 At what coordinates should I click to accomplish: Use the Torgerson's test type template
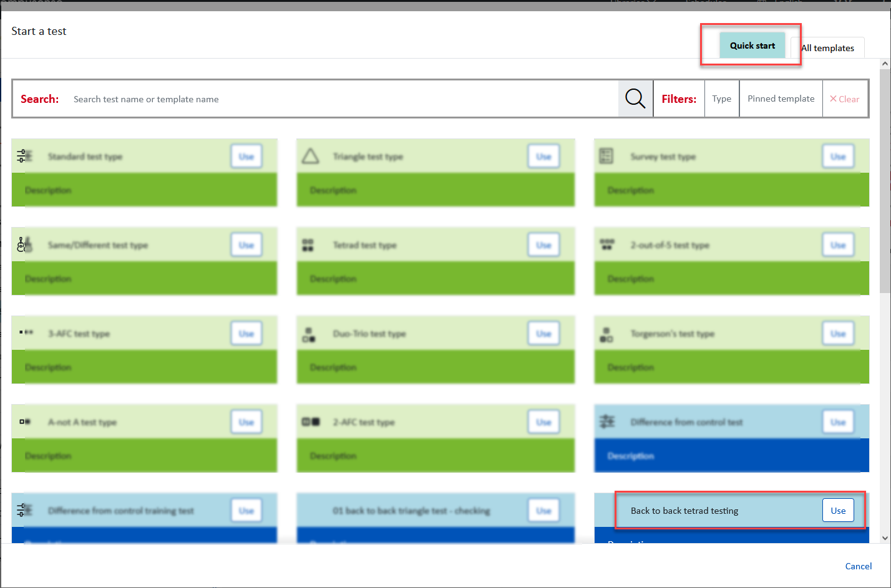pyautogui.click(x=837, y=334)
